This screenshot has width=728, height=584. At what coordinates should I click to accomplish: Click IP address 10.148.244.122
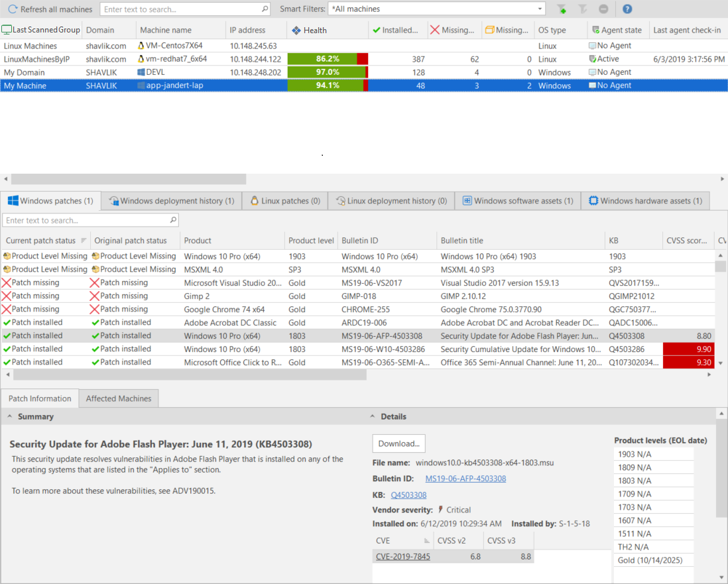255,59
